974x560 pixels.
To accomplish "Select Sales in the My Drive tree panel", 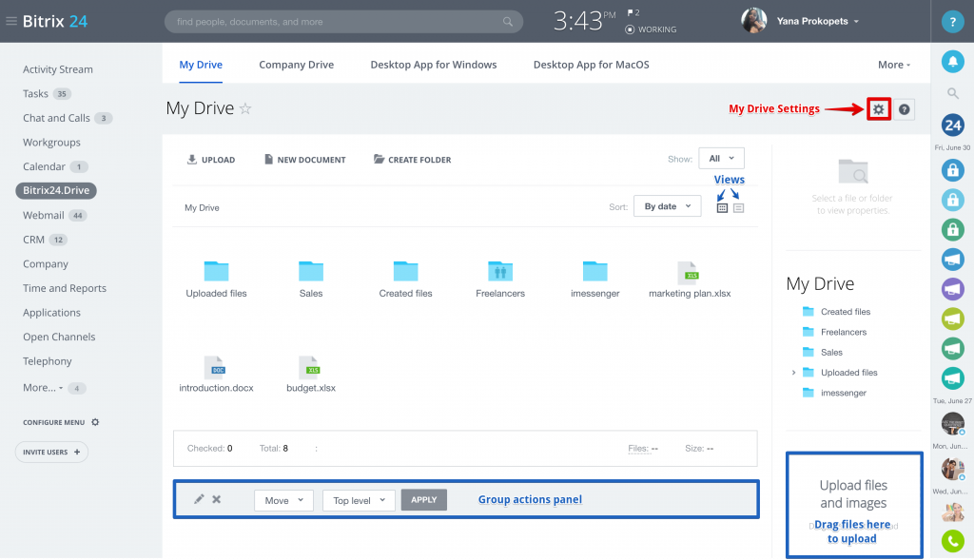I will point(831,353).
